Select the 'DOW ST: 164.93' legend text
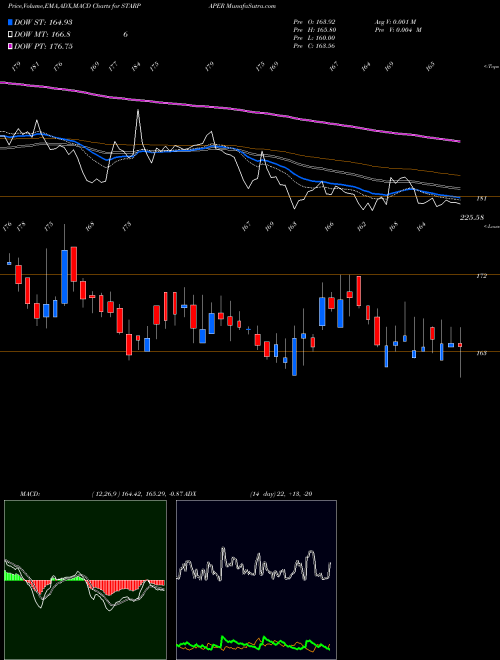 tap(43, 22)
